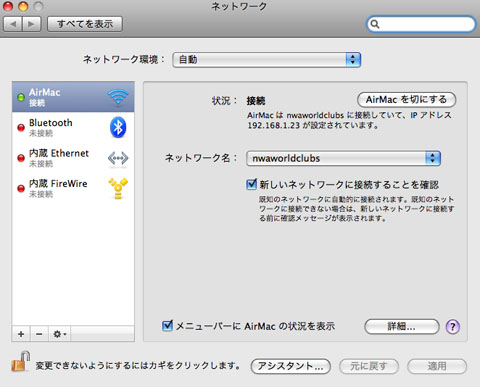Click the green status dot beside AirMac
Screen dimensions: 480x387
click(21, 97)
